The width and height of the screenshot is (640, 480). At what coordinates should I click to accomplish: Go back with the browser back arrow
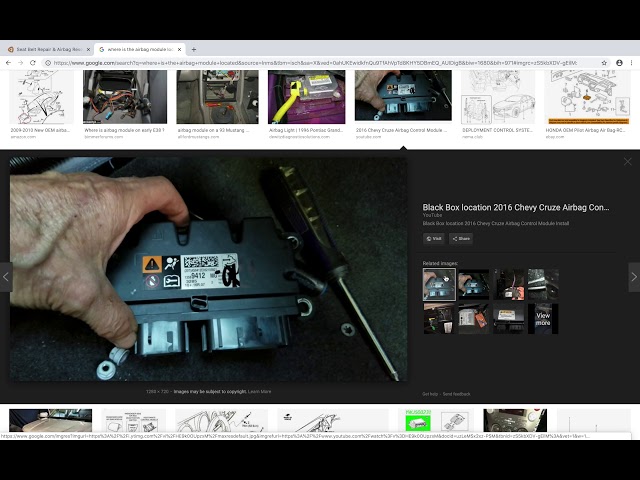(x=8, y=63)
